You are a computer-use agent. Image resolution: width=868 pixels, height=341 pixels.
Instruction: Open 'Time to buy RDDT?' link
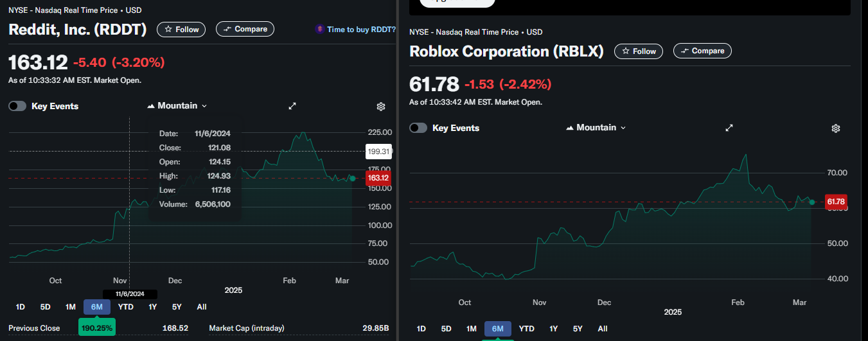click(x=355, y=29)
